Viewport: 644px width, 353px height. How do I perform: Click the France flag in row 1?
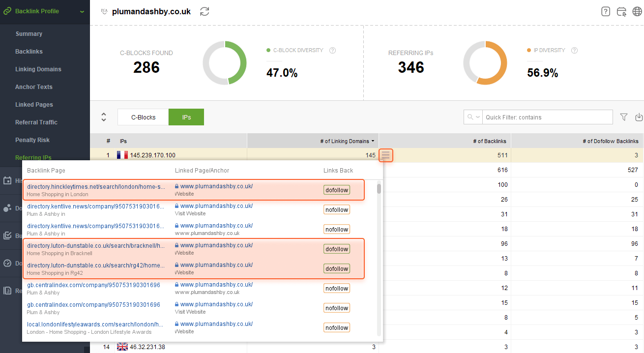[x=122, y=155]
